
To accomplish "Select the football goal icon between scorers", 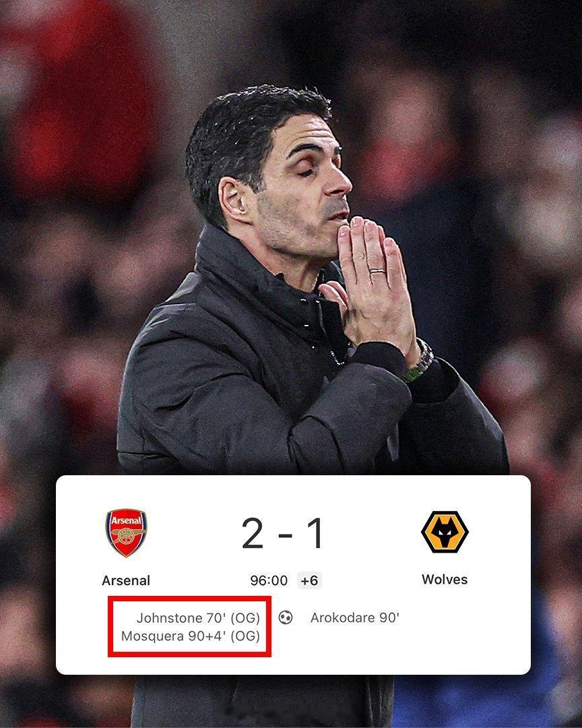I will click(x=286, y=617).
